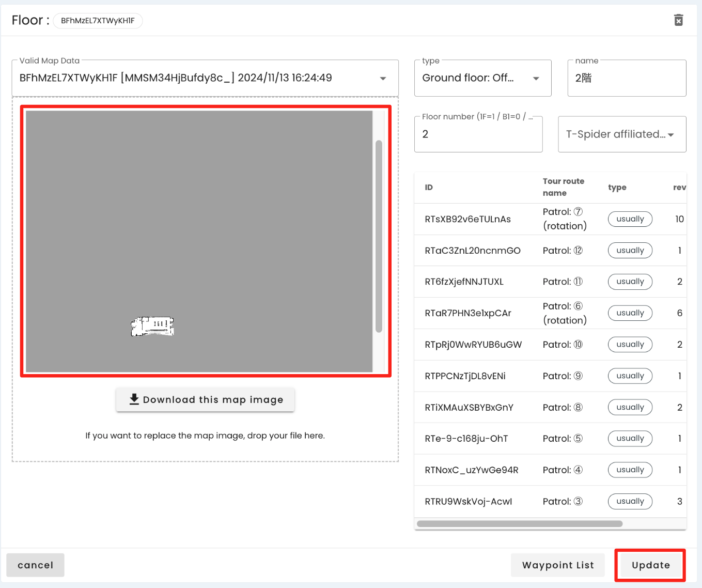Click the delete floor trash icon

679,20
